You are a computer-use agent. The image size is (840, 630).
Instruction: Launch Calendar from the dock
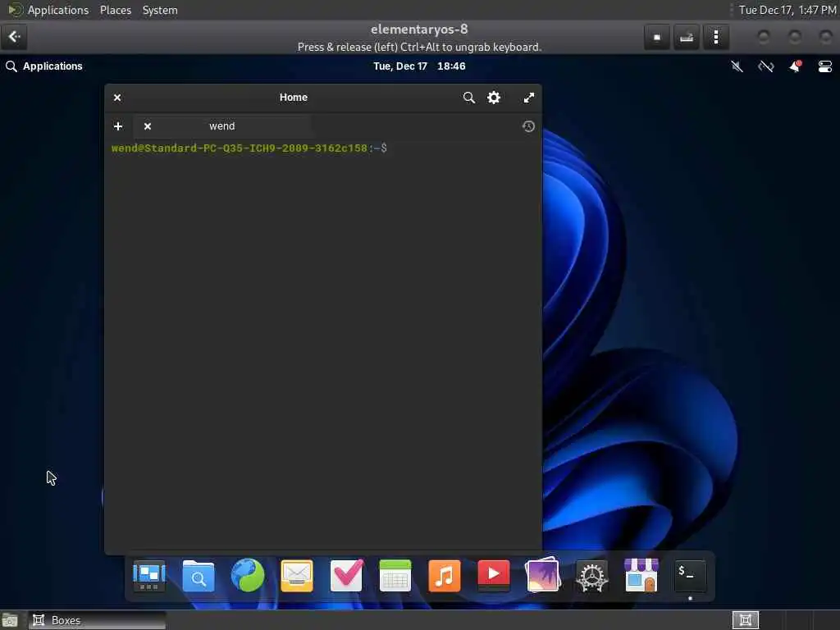coord(395,576)
